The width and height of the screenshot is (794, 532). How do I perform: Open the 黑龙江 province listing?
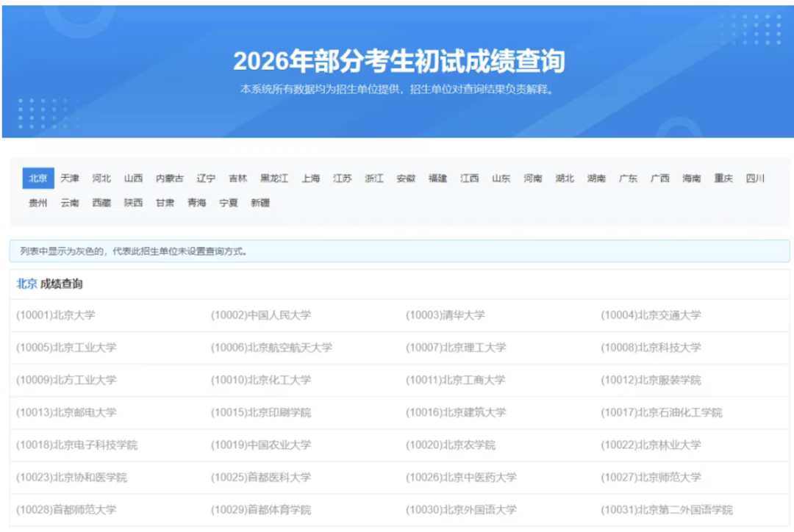pos(275,177)
